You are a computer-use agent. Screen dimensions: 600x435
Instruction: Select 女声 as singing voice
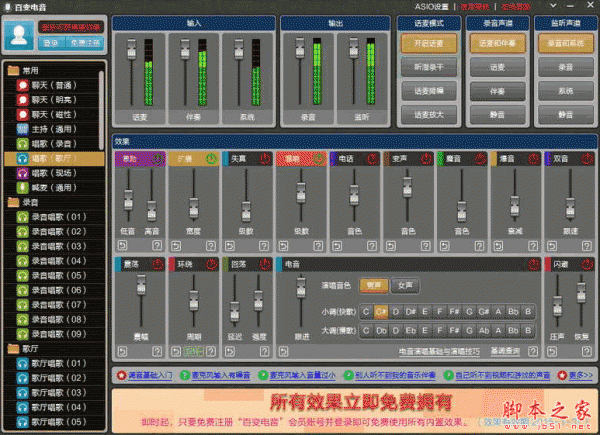[405, 285]
